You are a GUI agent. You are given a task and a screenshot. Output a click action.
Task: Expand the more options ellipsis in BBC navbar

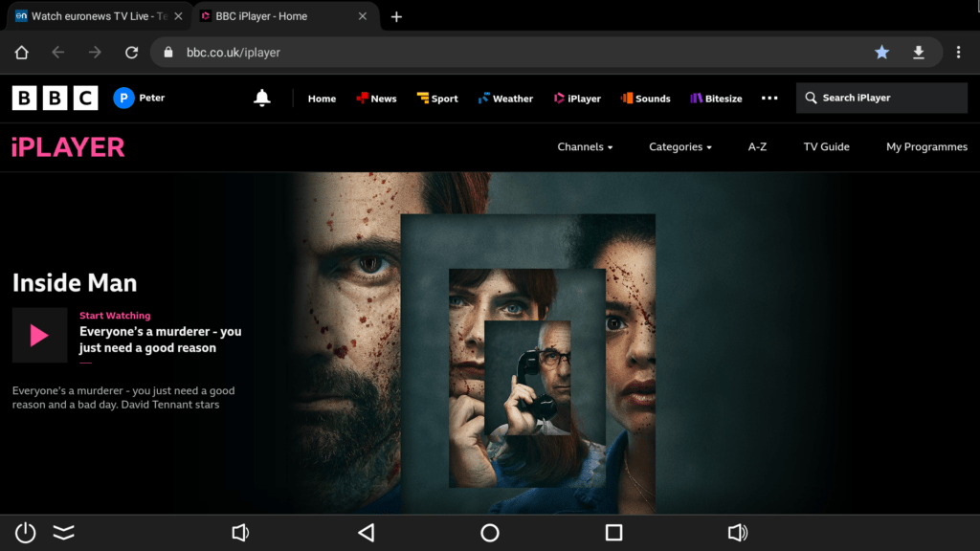point(769,98)
